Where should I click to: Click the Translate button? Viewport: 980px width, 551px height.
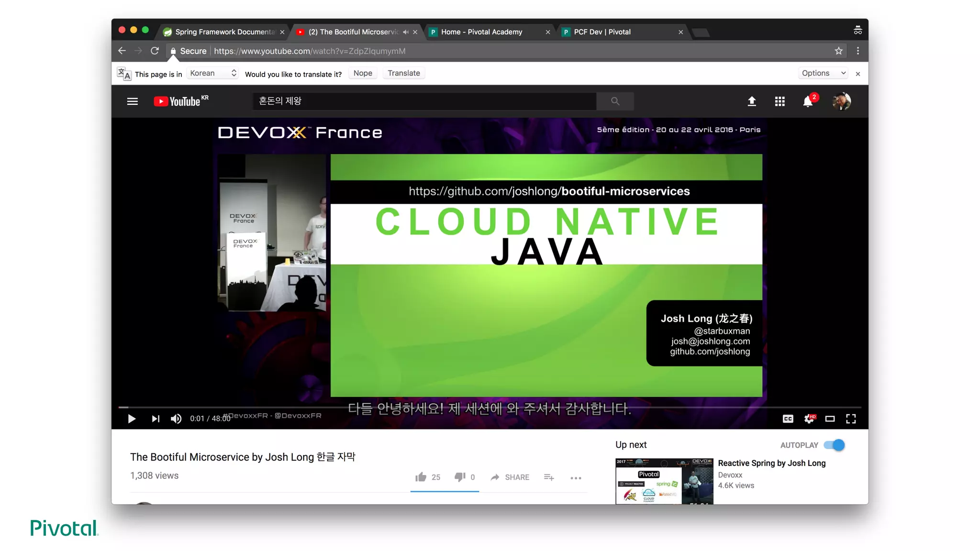click(403, 73)
